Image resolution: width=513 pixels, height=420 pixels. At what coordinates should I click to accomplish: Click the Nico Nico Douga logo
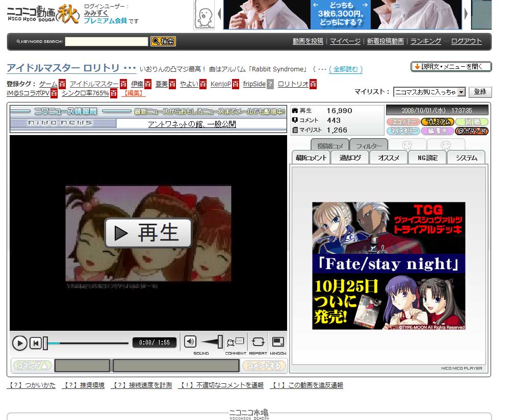[43, 14]
